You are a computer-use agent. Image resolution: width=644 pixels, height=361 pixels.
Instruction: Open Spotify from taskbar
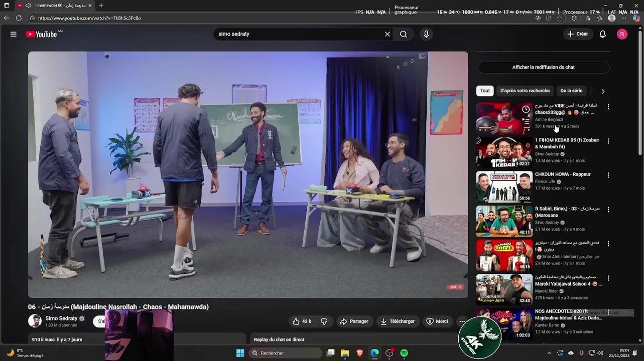[404, 353]
